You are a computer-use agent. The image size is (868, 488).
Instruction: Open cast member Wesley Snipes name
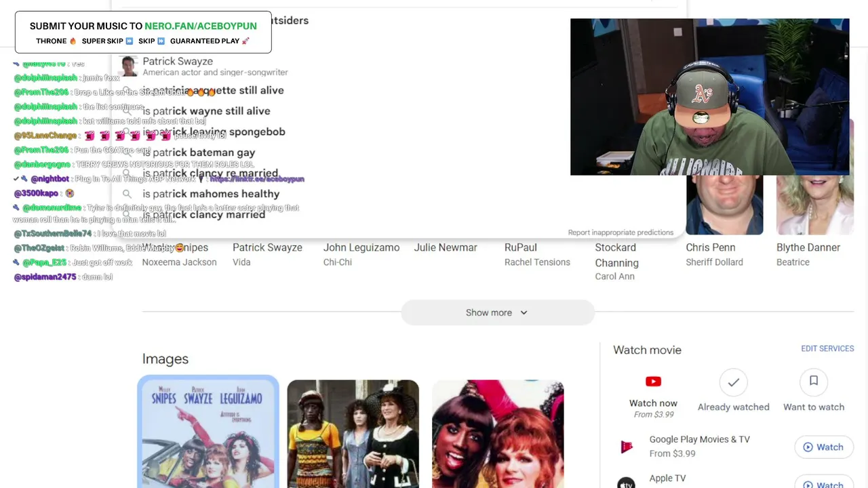tap(175, 247)
